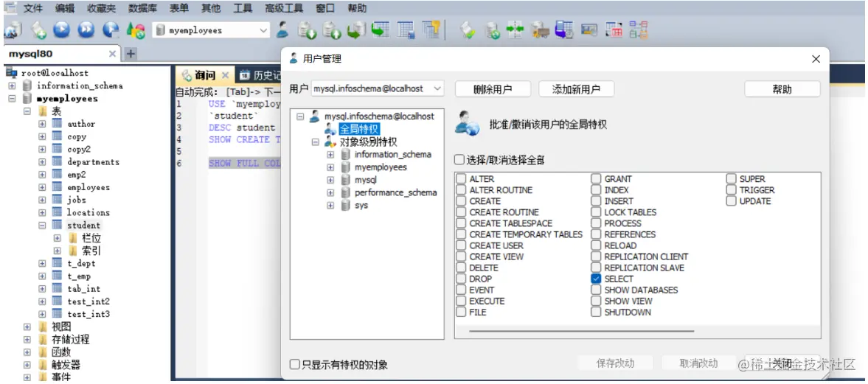Click the two green opposing arrows sync icon
The image size is (868, 384).
[515, 30]
